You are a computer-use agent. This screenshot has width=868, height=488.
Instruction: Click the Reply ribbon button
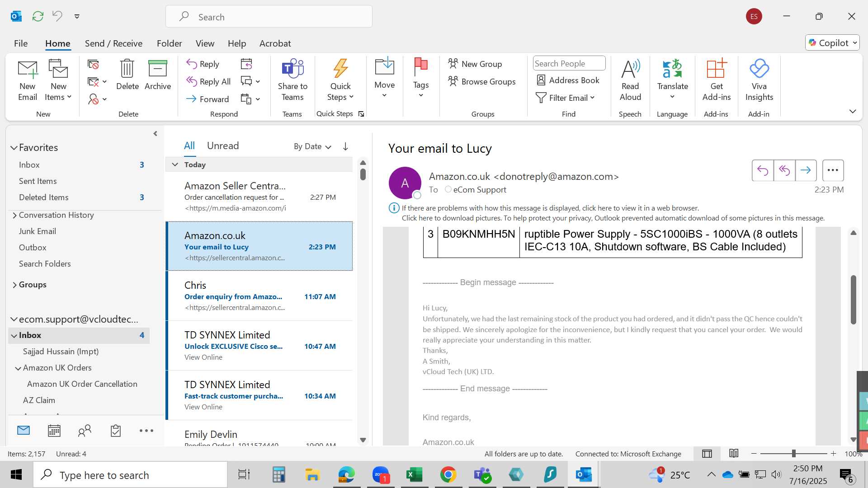(x=203, y=64)
